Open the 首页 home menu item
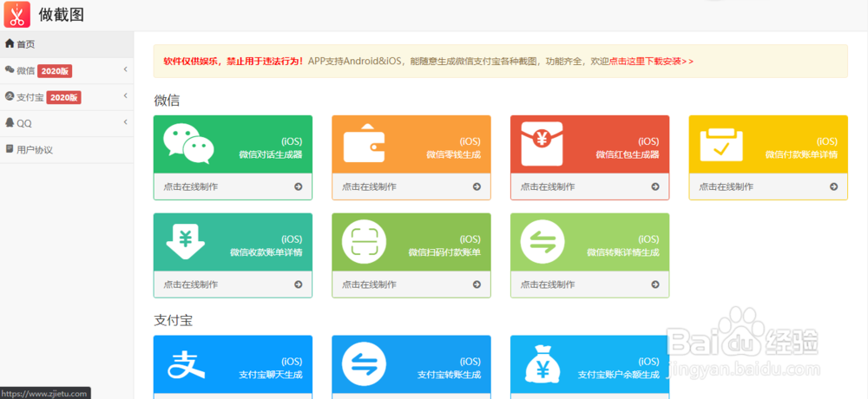Image resolution: width=868 pixels, height=399 pixels. point(67,44)
